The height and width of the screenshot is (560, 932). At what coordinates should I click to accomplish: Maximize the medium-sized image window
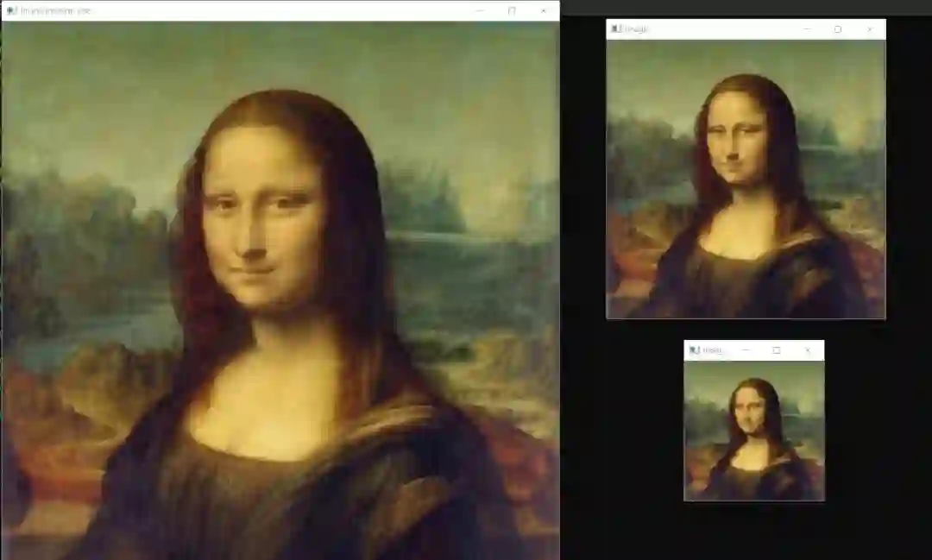click(838, 29)
